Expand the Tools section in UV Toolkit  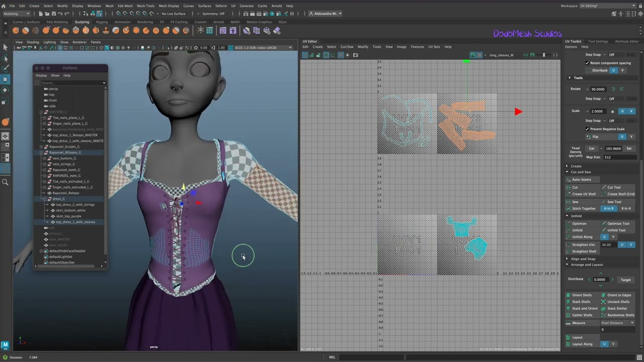(x=570, y=78)
